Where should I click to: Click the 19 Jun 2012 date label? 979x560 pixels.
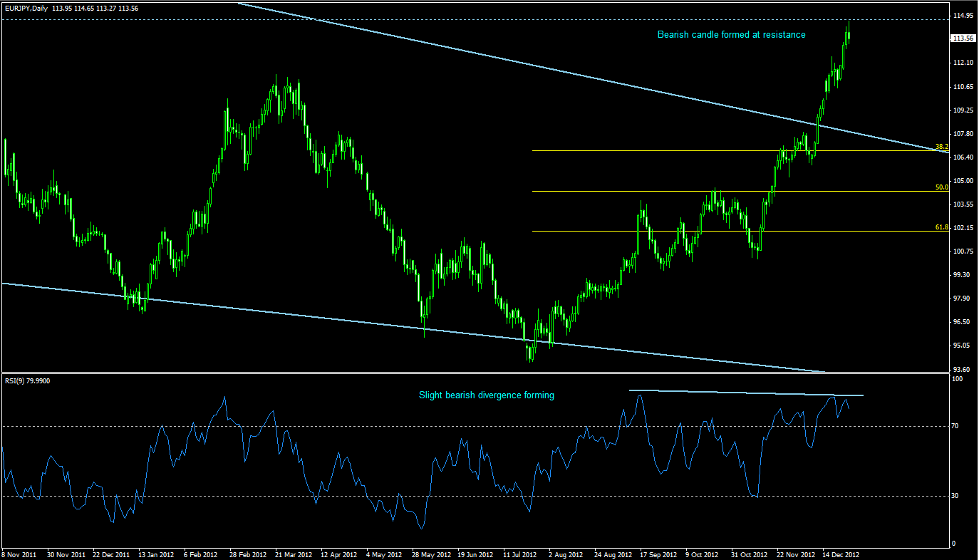476,554
